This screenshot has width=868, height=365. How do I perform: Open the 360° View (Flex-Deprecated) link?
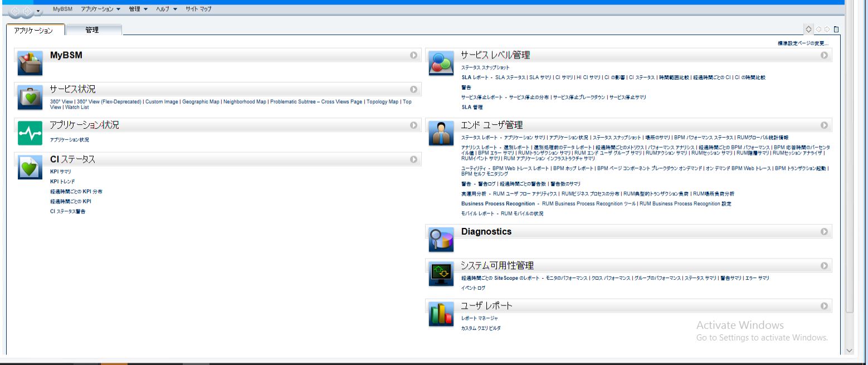[109, 102]
